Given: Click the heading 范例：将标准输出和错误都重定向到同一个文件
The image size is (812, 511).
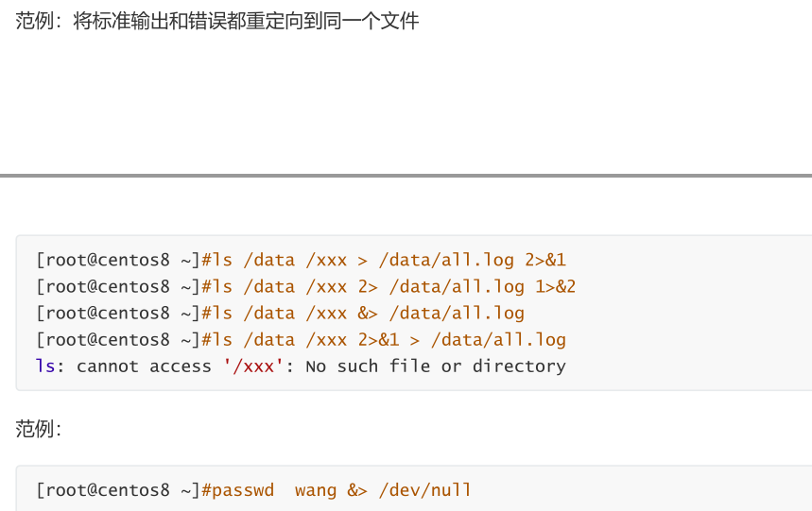Looking at the screenshot, I should pos(217,21).
